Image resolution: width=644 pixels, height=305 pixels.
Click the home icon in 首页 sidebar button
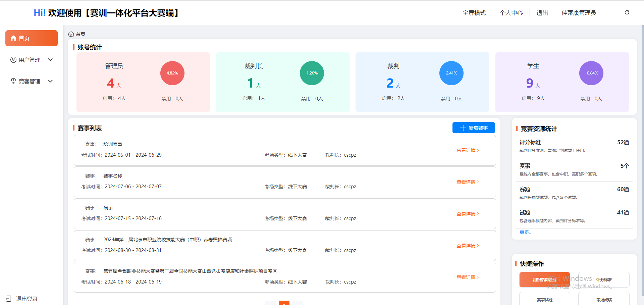pos(13,38)
